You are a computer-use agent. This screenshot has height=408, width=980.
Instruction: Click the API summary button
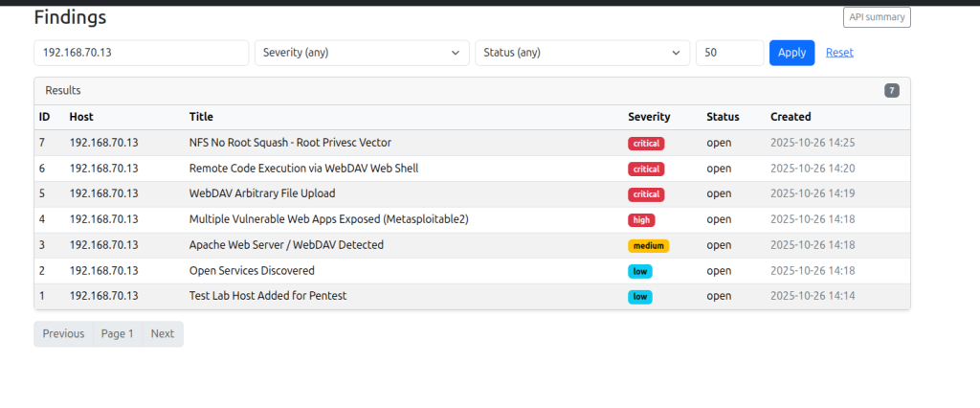(x=877, y=17)
